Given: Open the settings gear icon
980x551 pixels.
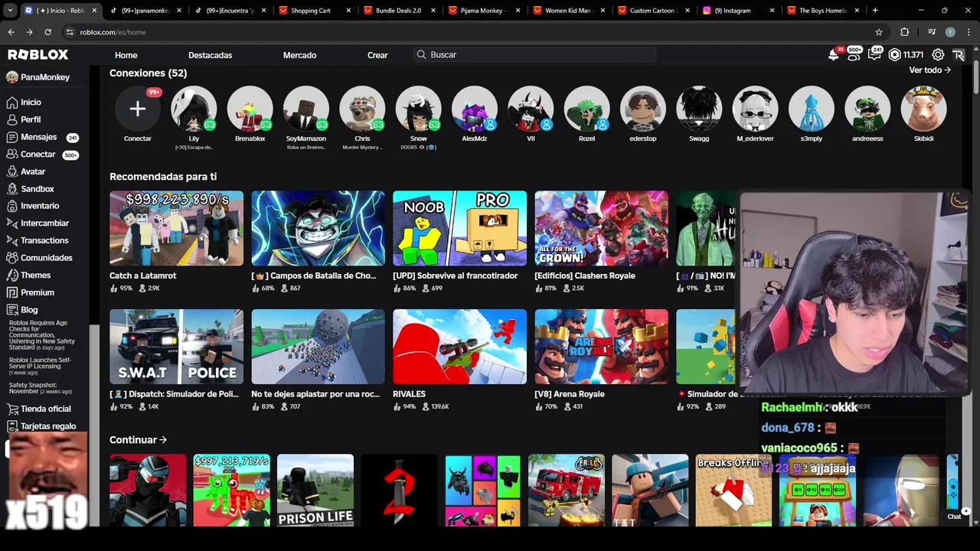Looking at the screenshot, I should 938,55.
